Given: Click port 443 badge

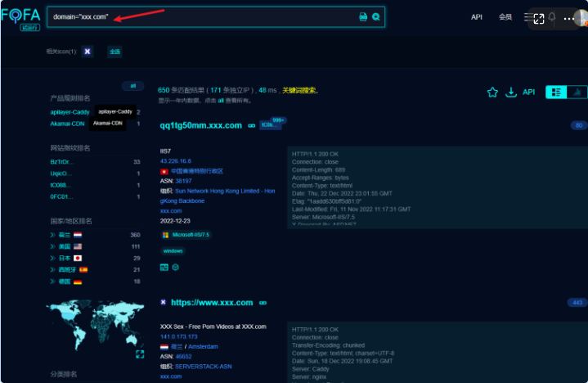Looking at the screenshot, I should 577,302.
